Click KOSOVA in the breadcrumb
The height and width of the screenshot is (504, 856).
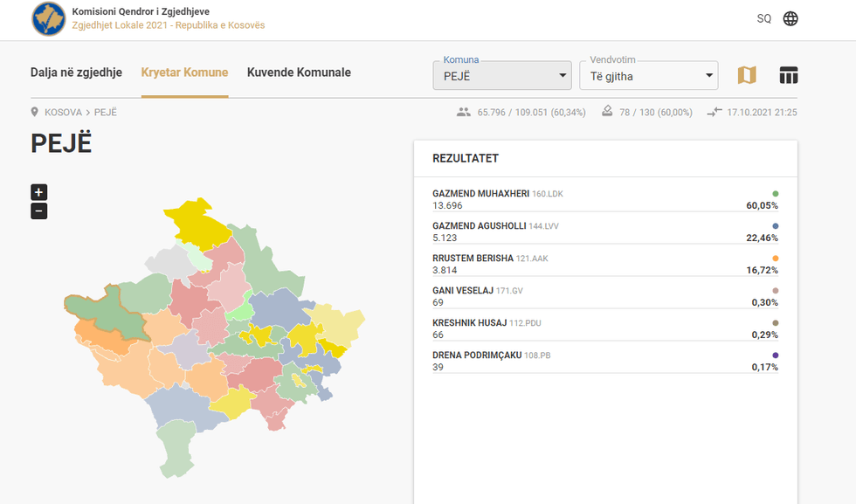(x=63, y=113)
